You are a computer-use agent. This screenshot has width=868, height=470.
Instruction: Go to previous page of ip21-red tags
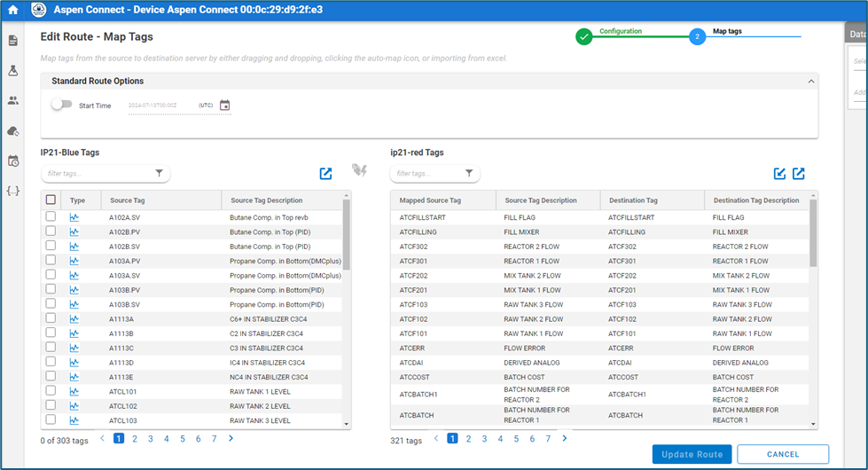tap(436, 438)
